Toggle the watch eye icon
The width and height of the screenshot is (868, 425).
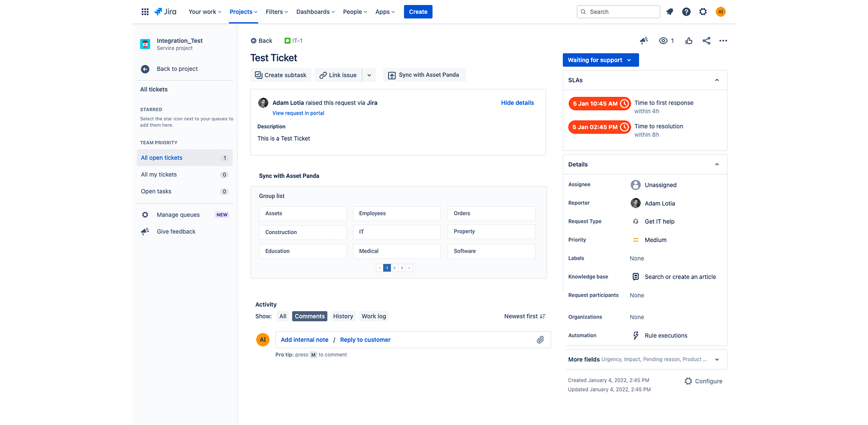click(x=663, y=41)
